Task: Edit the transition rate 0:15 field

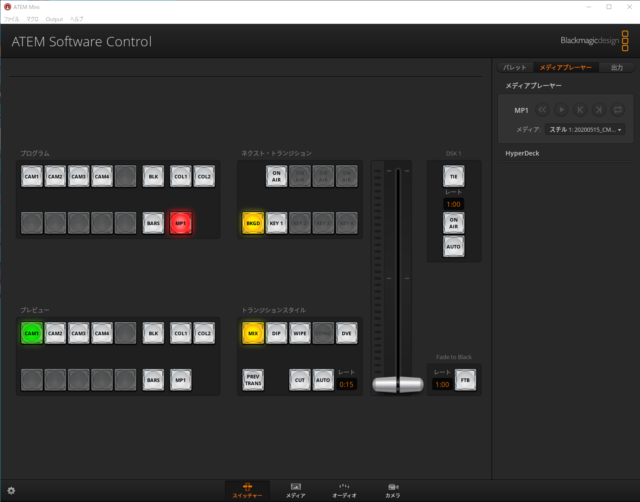Action: click(x=346, y=384)
